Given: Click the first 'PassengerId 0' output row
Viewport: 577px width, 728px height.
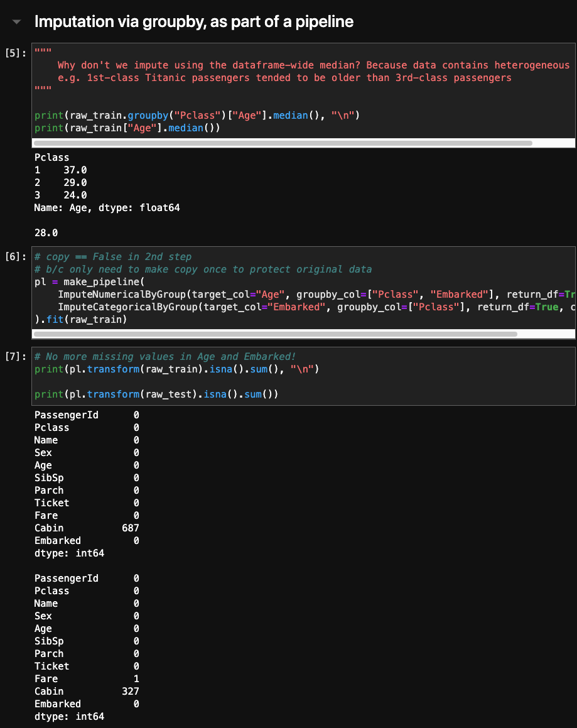Looking at the screenshot, I should [x=87, y=415].
